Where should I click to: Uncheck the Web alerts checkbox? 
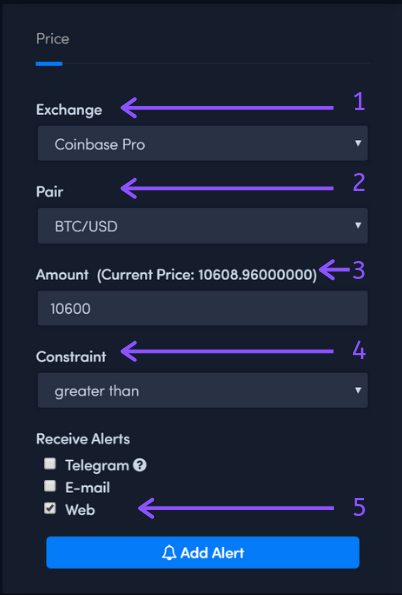click(x=50, y=508)
